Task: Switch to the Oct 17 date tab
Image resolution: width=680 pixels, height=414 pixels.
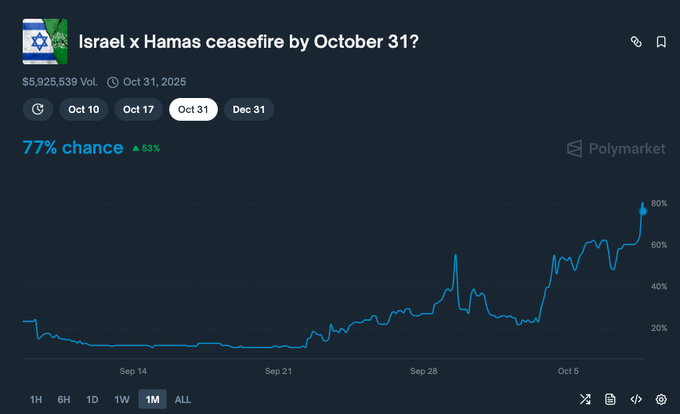Action: click(138, 109)
